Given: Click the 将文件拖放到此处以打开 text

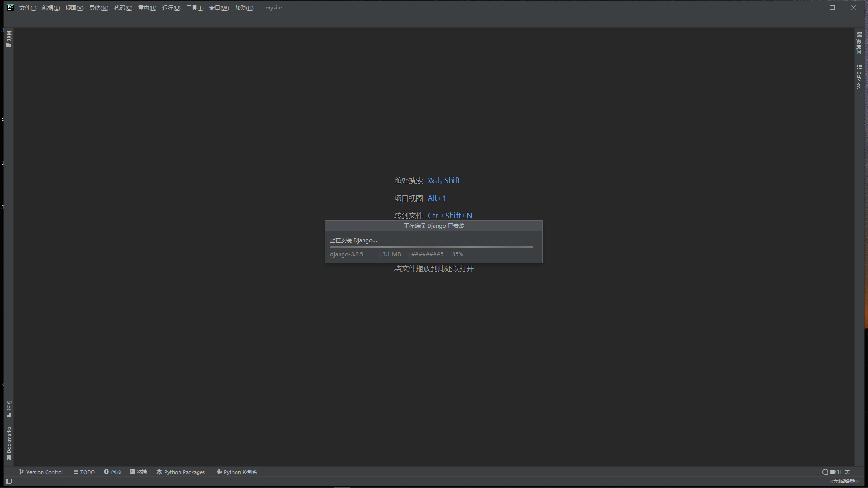Looking at the screenshot, I should coord(434,268).
